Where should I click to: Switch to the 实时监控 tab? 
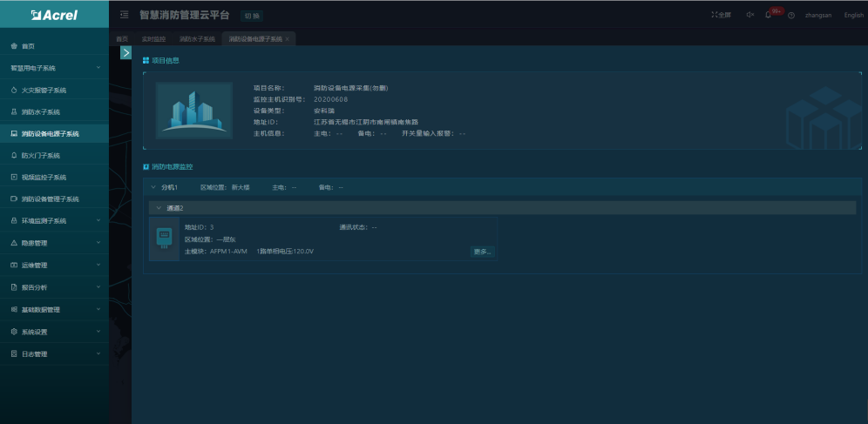pyautogui.click(x=153, y=39)
